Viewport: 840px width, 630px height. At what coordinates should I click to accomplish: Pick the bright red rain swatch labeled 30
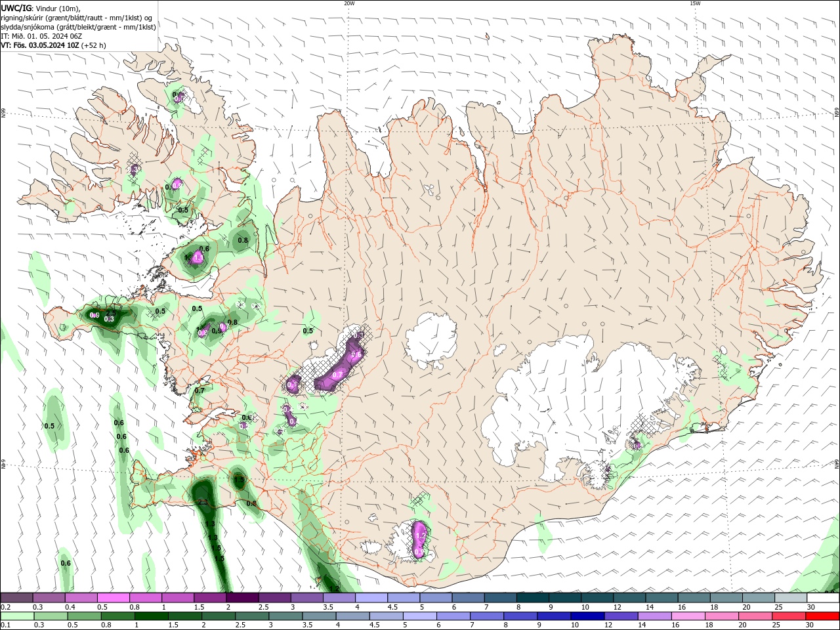point(822,616)
